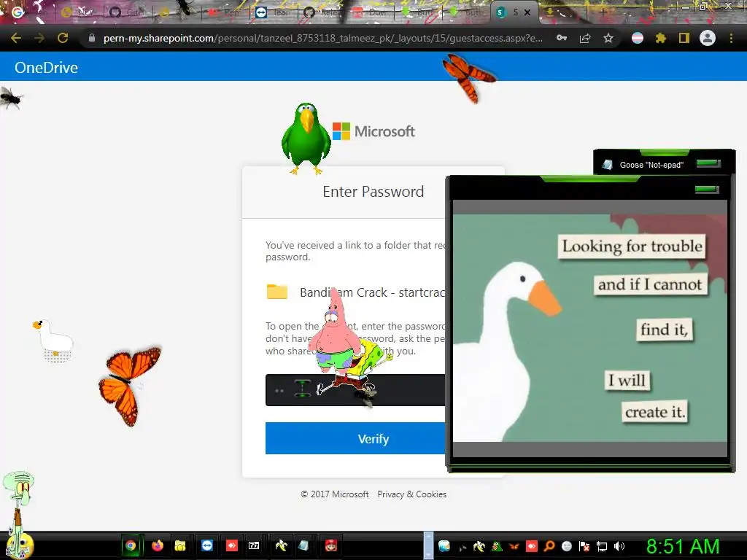Switch to the TeamViewer tab
This screenshot has height=560, width=747.
click(274, 12)
